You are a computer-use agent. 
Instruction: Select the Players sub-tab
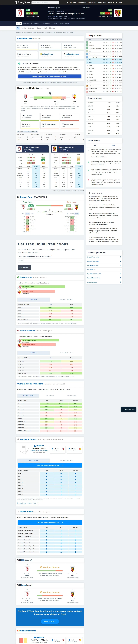52,28
